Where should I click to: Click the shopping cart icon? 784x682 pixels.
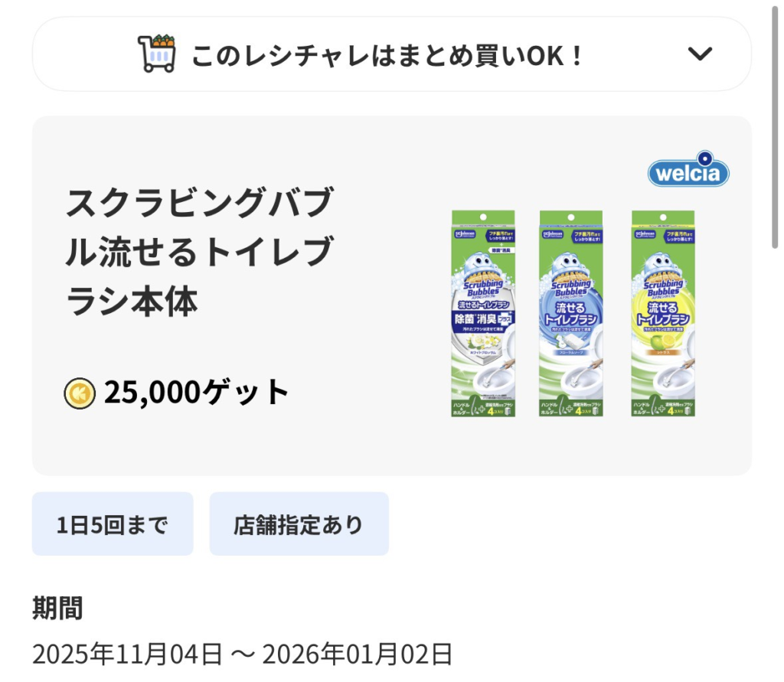[x=157, y=54]
